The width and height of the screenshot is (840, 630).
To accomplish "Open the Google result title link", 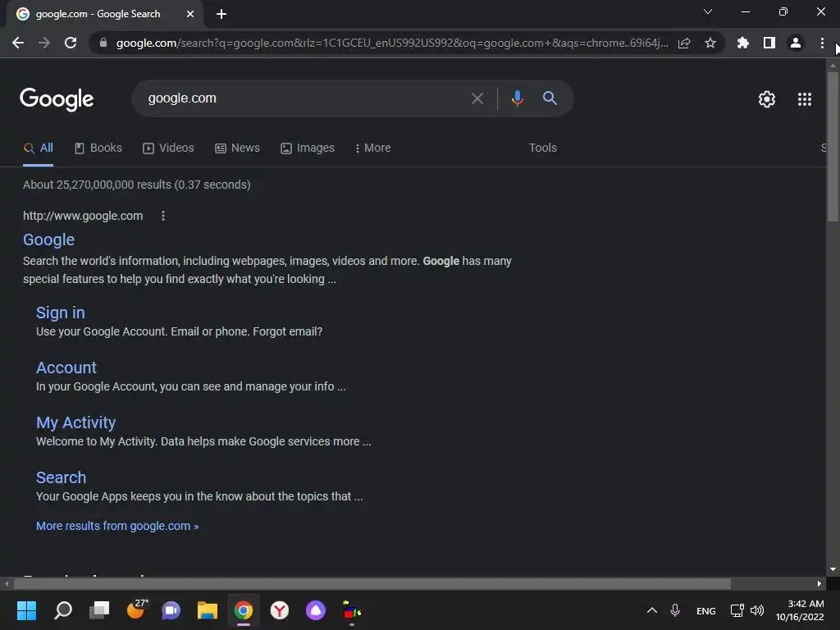I will pyautogui.click(x=48, y=240).
